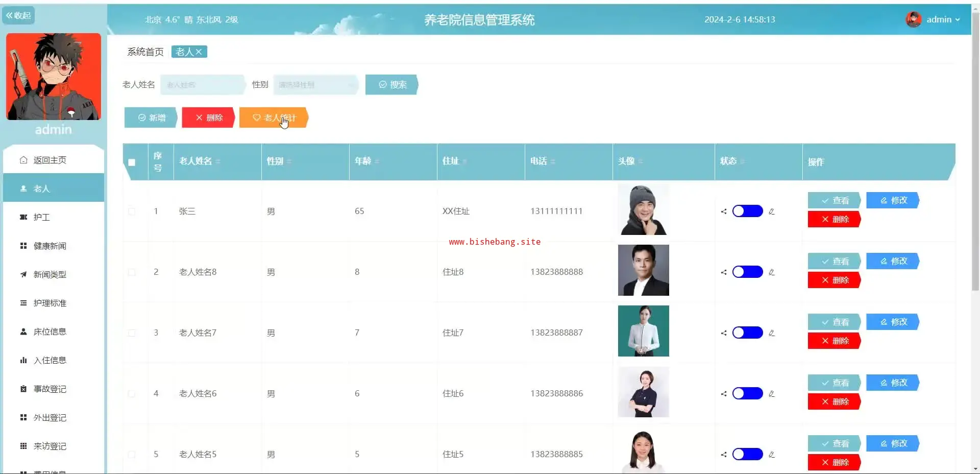Click the orange 老人统计 button
980x474 pixels.
pyautogui.click(x=274, y=117)
